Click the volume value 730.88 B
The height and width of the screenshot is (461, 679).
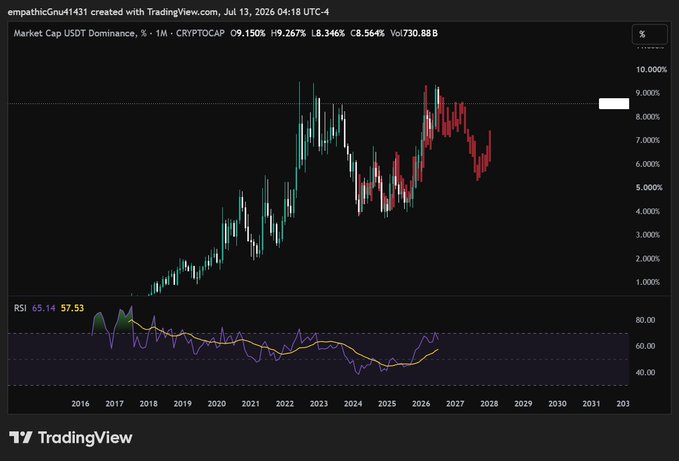click(x=420, y=33)
